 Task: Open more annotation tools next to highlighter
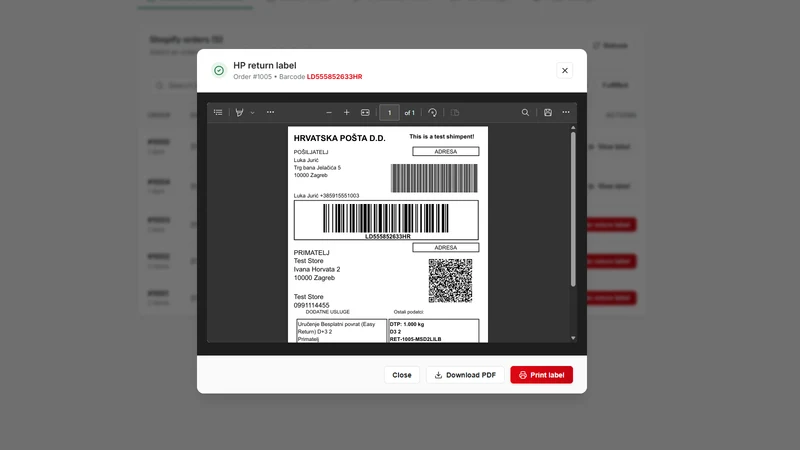tap(270, 112)
